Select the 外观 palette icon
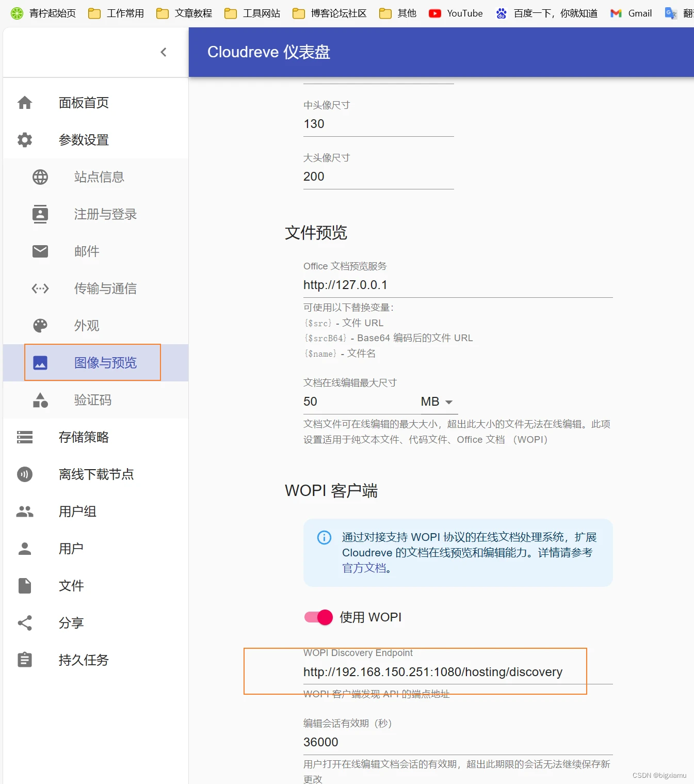This screenshot has height=784, width=694. point(40,326)
